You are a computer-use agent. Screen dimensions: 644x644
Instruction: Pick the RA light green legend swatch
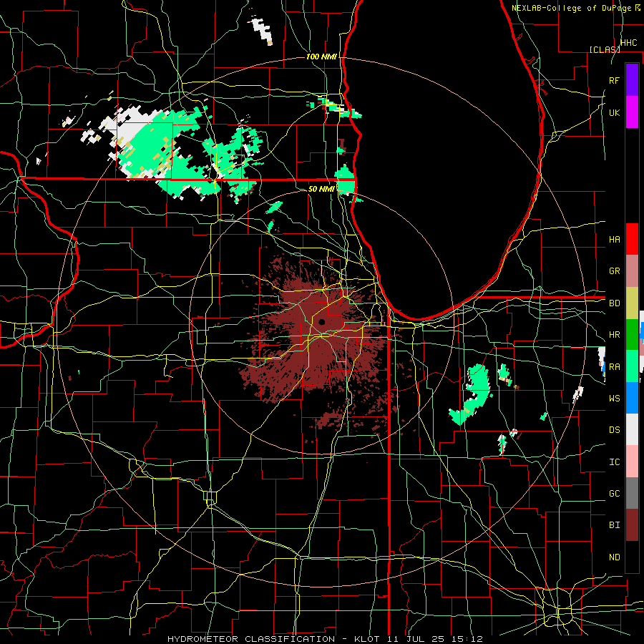pyautogui.click(x=632, y=366)
